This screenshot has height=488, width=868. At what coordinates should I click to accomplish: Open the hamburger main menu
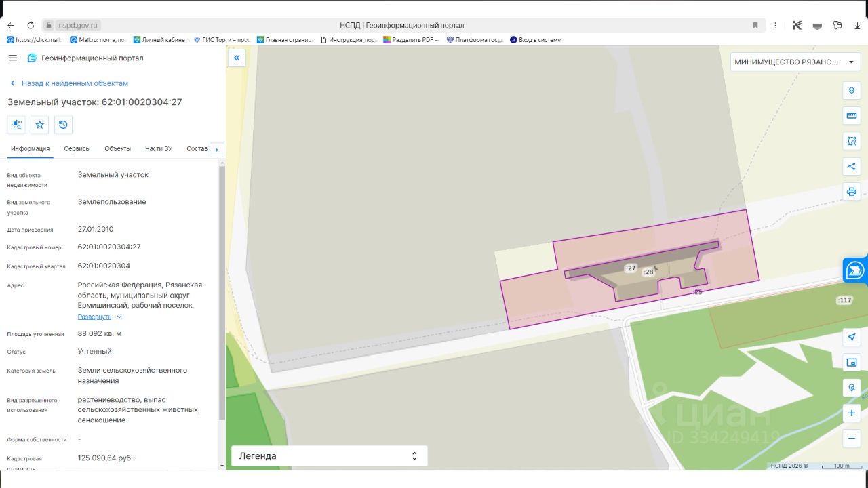pyautogui.click(x=12, y=58)
